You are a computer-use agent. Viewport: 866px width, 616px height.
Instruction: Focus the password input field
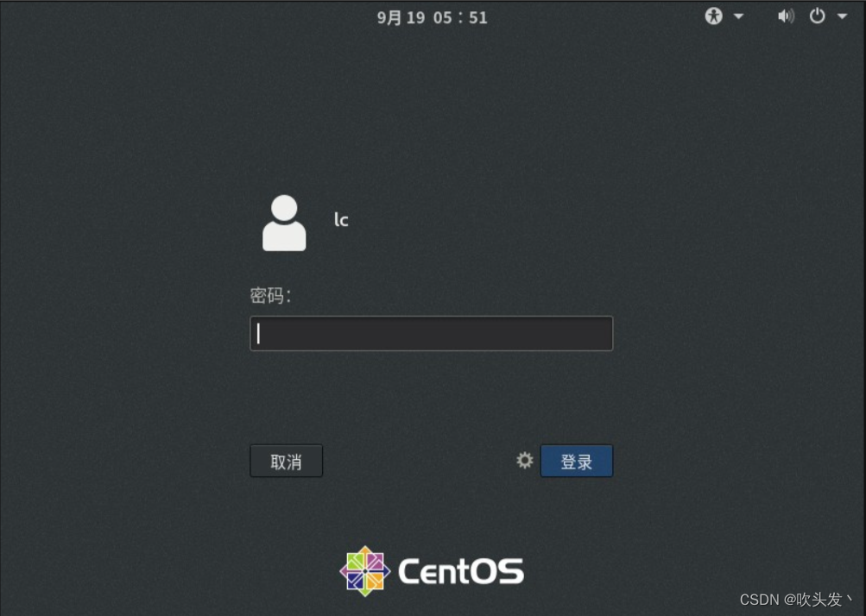(432, 333)
